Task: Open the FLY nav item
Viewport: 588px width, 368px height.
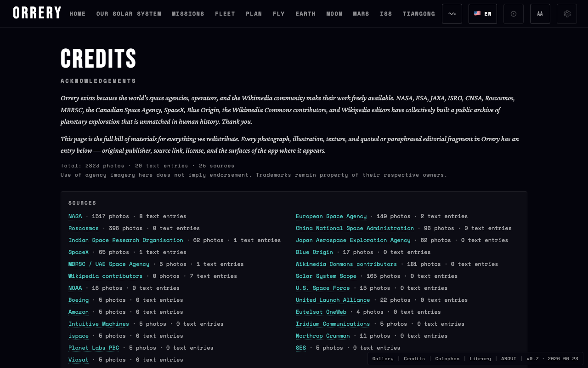Action: (x=279, y=14)
